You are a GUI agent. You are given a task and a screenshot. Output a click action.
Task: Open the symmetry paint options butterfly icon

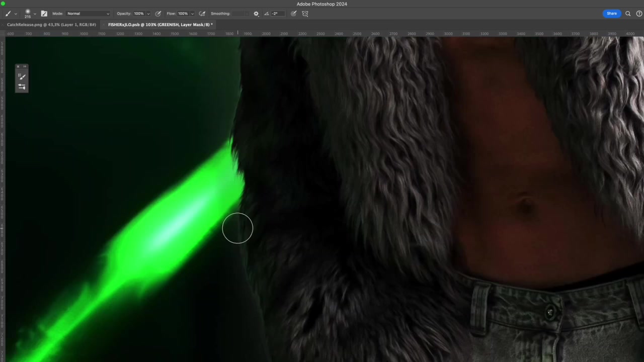click(305, 14)
